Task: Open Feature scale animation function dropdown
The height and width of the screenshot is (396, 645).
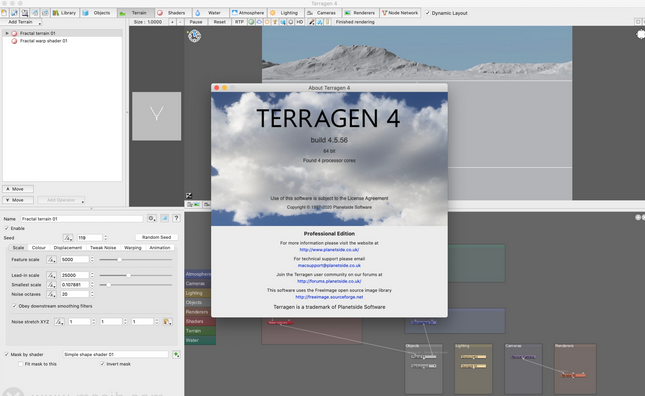Action: click(51, 259)
